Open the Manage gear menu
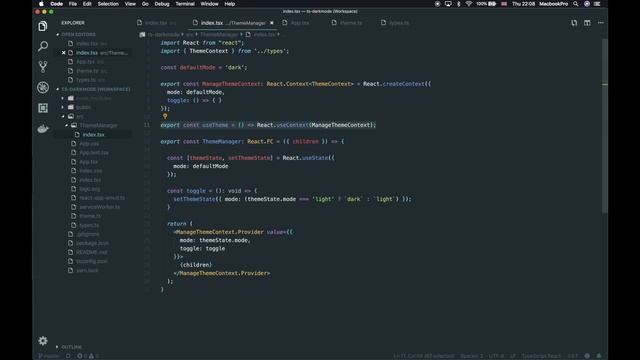Image resolution: width=640 pixels, height=360 pixels. coord(42,340)
